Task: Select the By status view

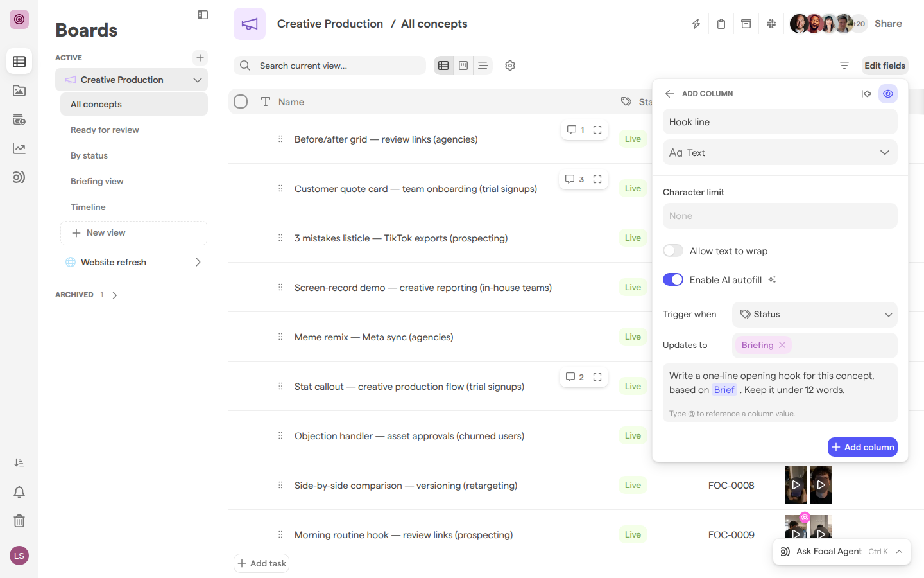Action: pos(134,155)
